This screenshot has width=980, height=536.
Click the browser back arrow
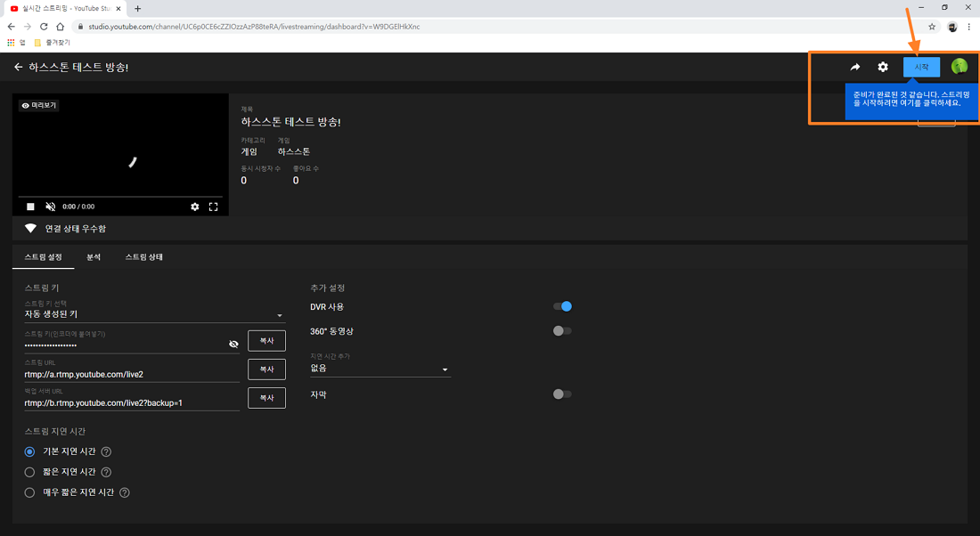[x=11, y=26]
